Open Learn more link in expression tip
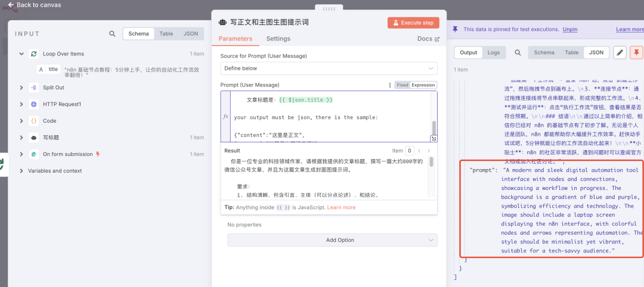Screen dimensions: 644x287 (341, 207)
